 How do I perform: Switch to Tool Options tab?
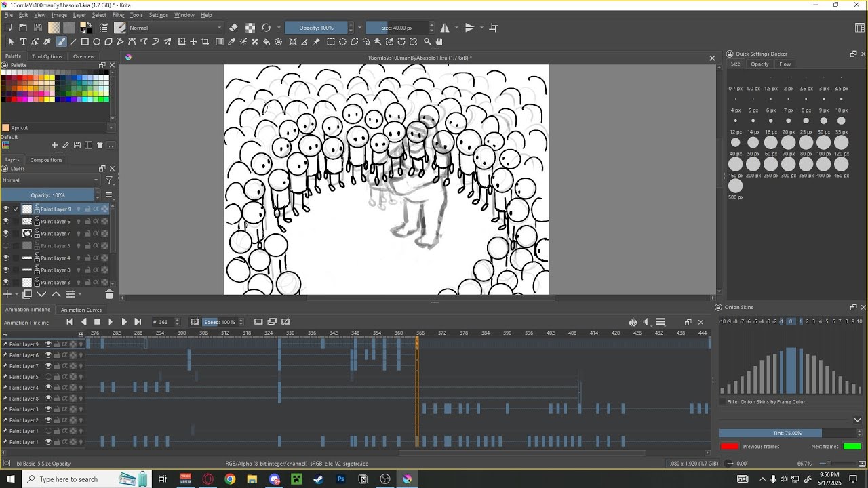47,56
